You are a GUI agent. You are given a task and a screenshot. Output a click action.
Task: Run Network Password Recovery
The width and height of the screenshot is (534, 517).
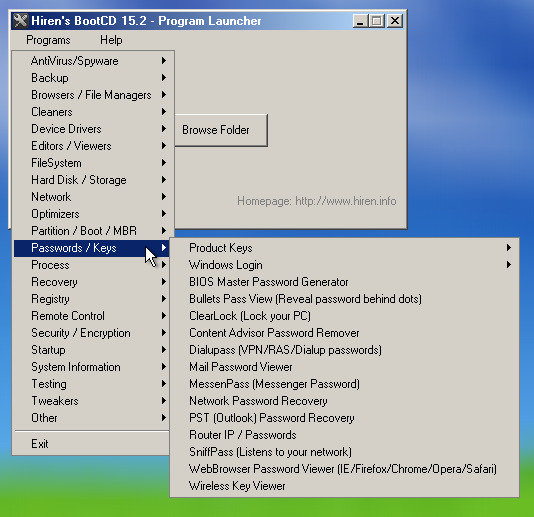point(345,402)
